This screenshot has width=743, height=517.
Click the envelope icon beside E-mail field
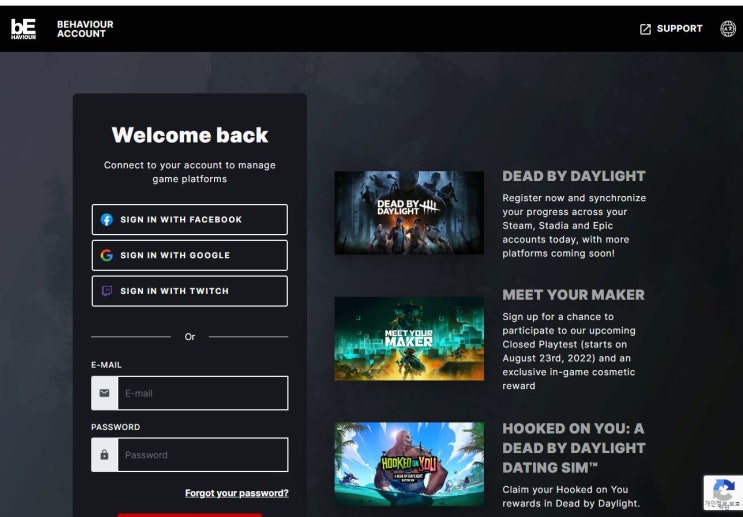[x=104, y=393]
